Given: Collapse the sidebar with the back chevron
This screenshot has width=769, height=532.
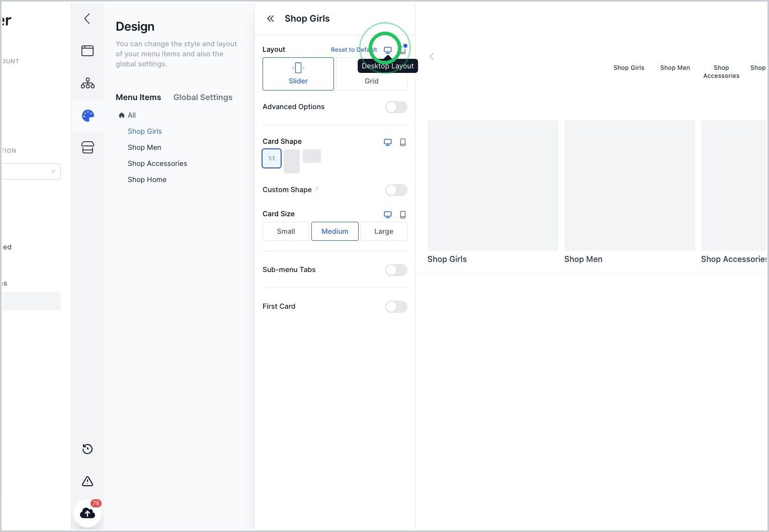Looking at the screenshot, I should click(88, 19).
